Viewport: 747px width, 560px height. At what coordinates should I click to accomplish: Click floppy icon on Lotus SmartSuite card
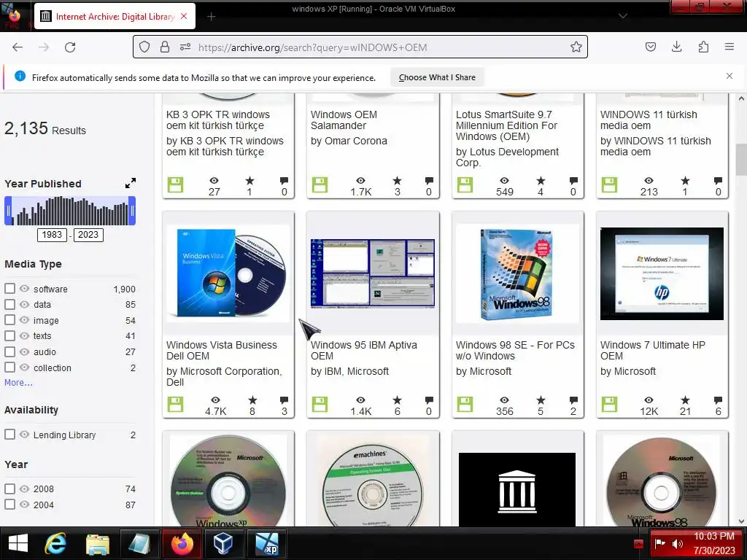point(465,184)
